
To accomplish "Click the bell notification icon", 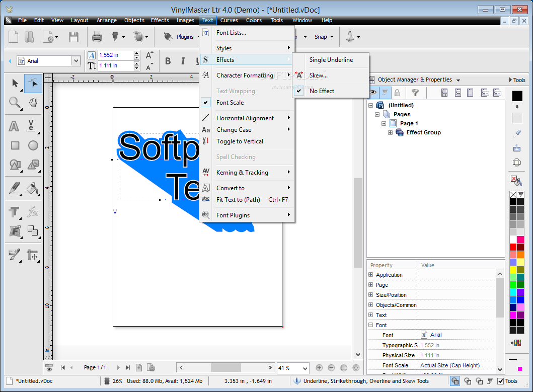I will tap(350, 36).
